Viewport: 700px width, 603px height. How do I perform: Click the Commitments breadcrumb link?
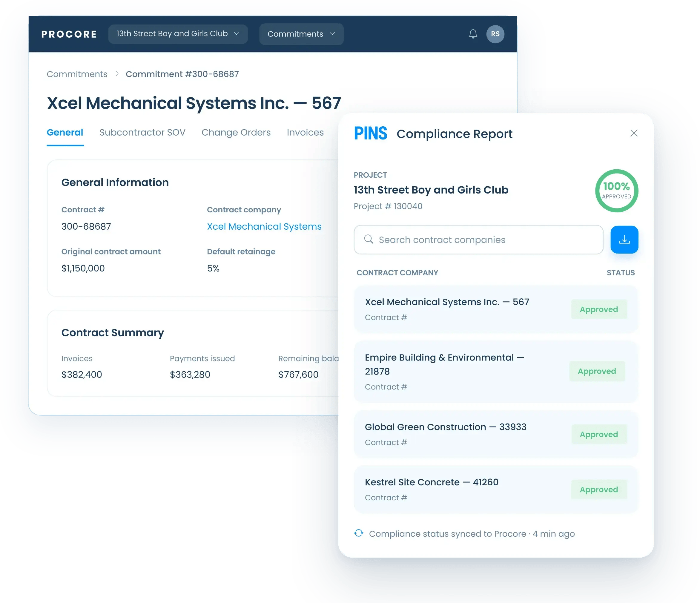(77, 74)
